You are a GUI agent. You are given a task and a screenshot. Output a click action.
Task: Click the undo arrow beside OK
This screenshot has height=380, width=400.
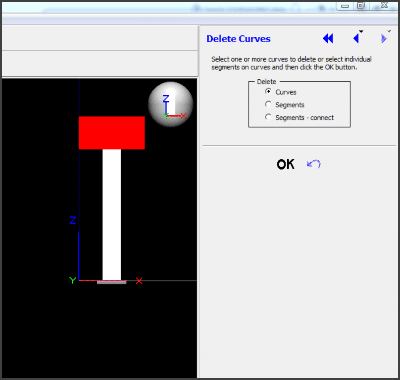(x=314, y=164)
